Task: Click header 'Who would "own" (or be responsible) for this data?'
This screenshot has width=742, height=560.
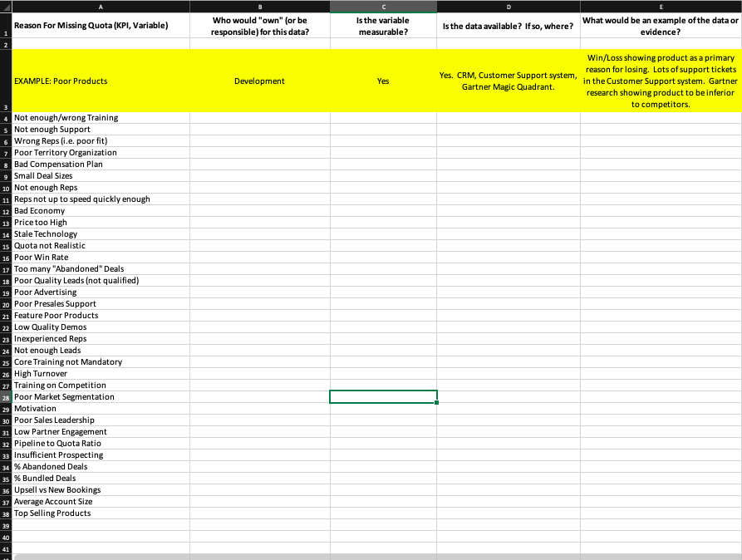Action: (260, 26)
